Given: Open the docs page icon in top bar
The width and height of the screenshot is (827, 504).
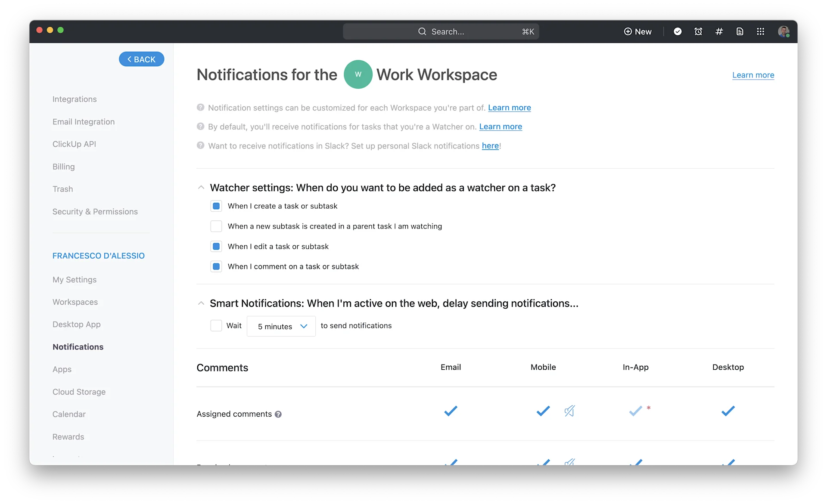Looking at the screenshot, I should tap(740, 31).
